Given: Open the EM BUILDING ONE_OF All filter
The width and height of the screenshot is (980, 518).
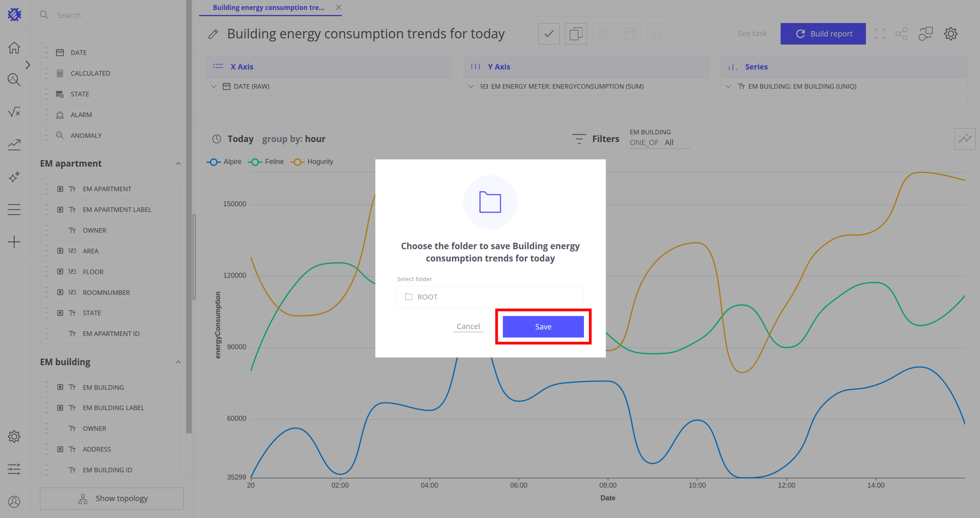Looking at the screenshot, I should pyautogui.click(x=659, y=138).
